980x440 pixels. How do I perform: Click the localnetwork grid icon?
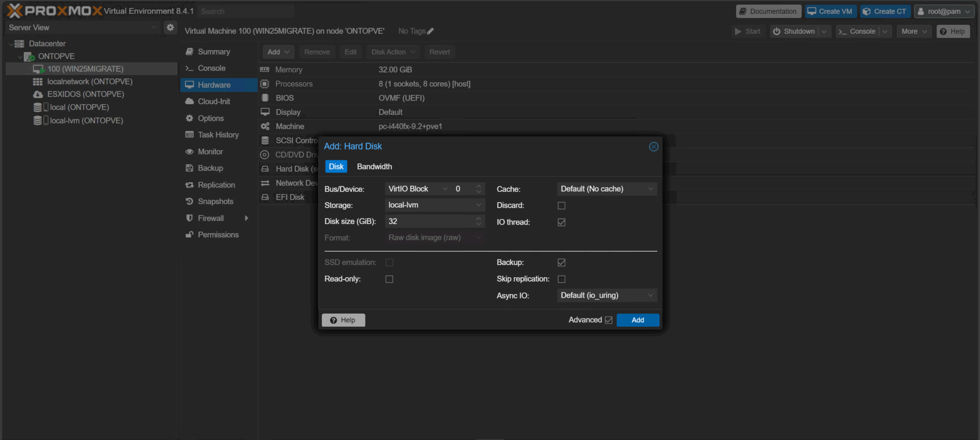click(x=38, y=82)
